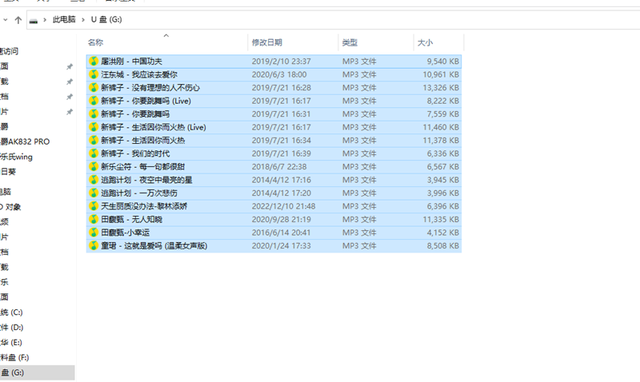Click the size value 8,222 KB
This screenshot has height=382, width=640.
pos(443,101)
